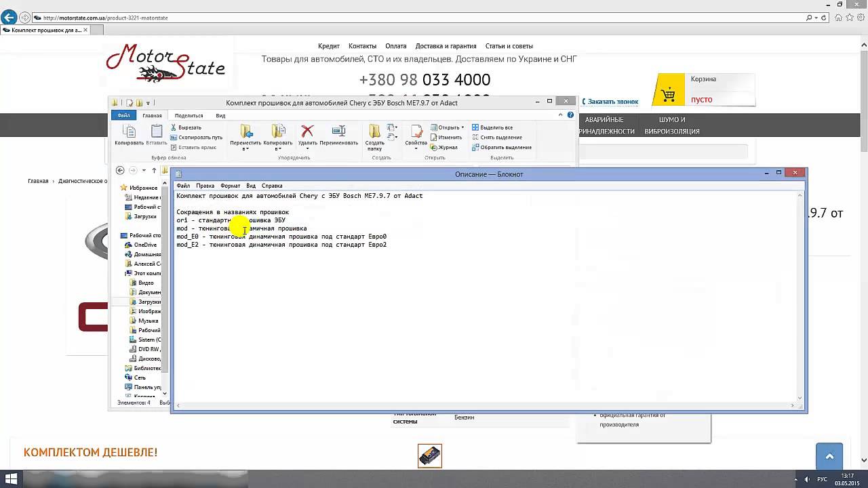The image size is (868, 488).
Task: Click Выделить все in the ribbon
Action: (x=492, y=127)
